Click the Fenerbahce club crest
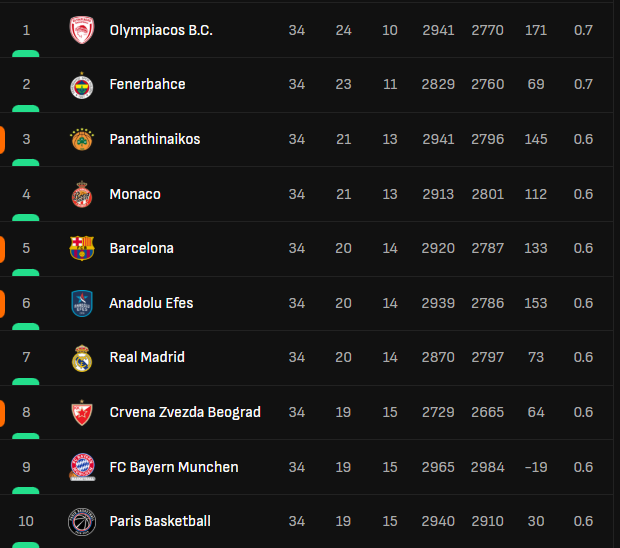The width and height of the screenshot is (620, 548). click(x=82, y=85)
